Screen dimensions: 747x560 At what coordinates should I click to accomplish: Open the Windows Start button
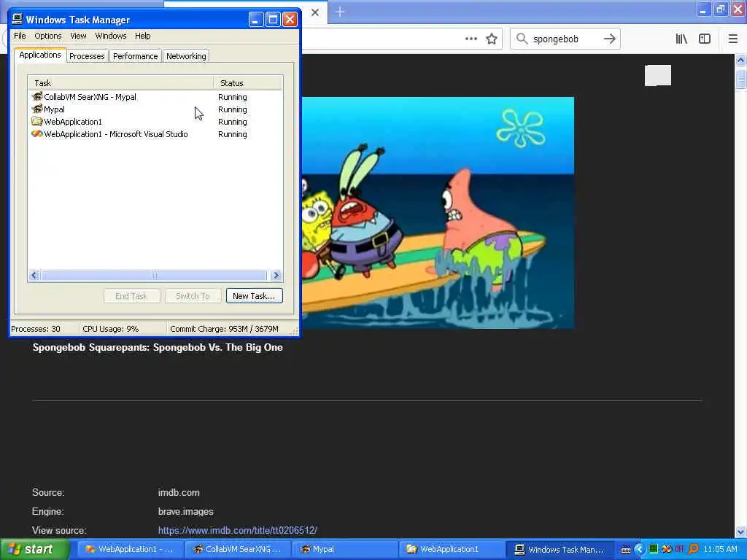pyautogui.click(x=34, y=549)
